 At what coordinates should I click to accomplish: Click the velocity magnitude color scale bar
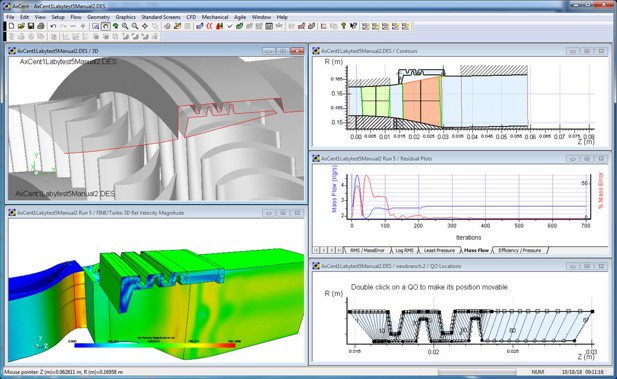155,345
